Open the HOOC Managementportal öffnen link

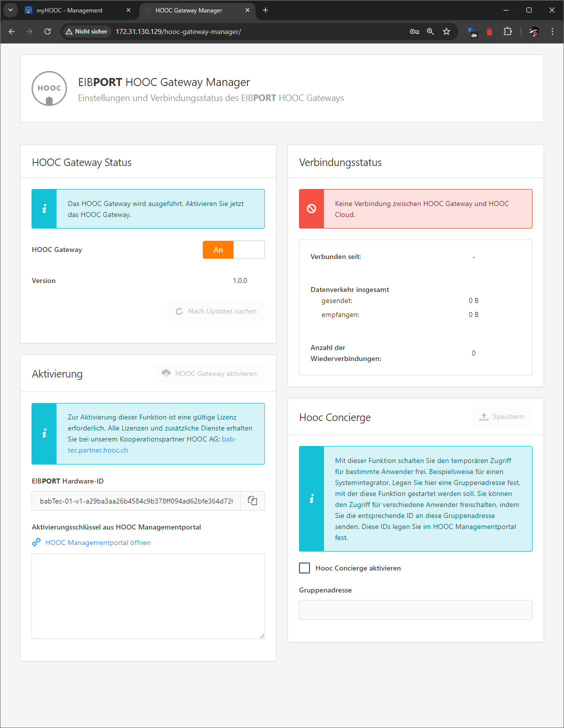(98, 542)
